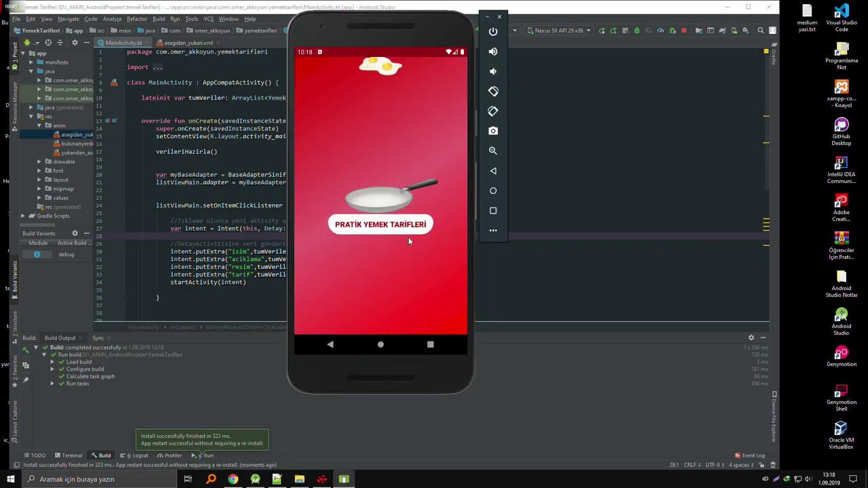Open Event Log in status bar

749,455
